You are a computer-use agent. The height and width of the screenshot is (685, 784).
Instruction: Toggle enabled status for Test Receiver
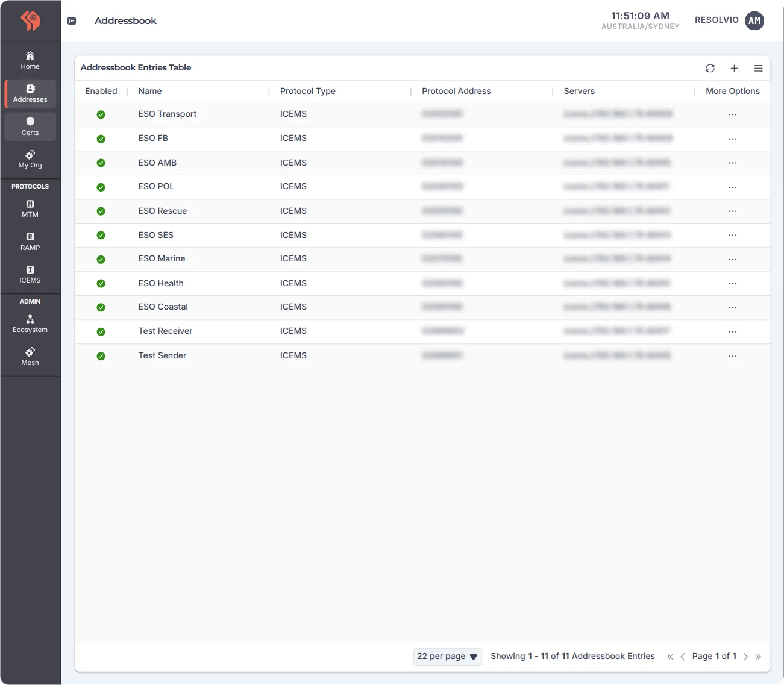click(101, 331)
